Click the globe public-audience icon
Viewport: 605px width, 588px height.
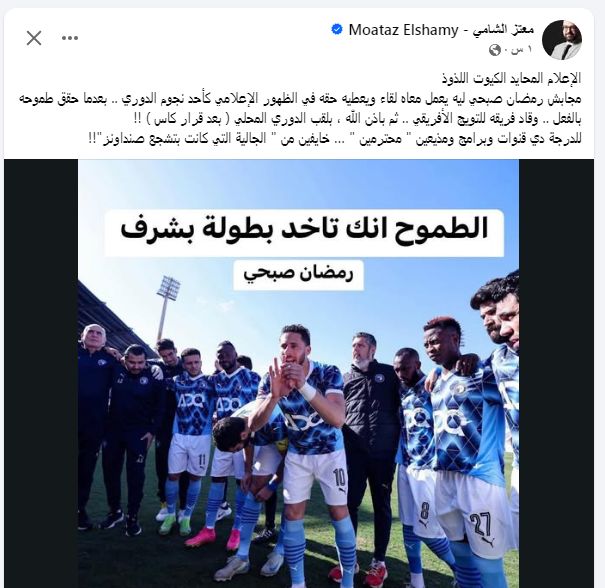tap(494, 50)
